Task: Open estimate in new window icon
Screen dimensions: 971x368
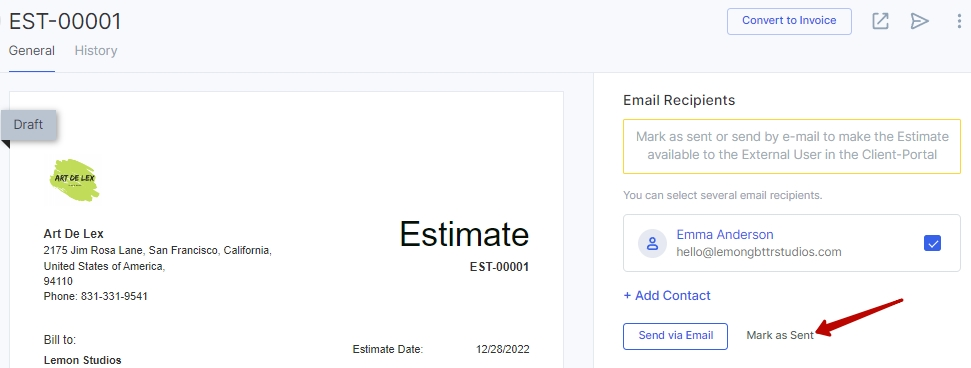Action: 880,21
